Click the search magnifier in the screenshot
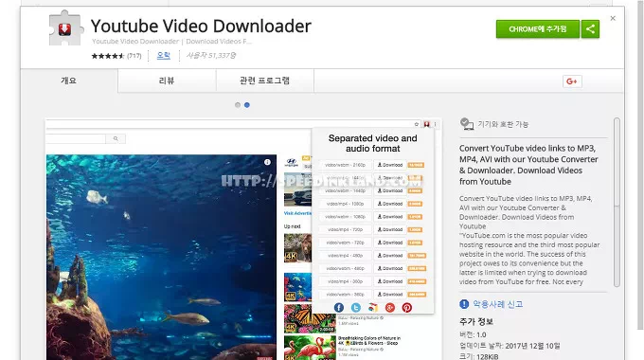This screenshot has width=644, height=360. [x=116, y=138]
